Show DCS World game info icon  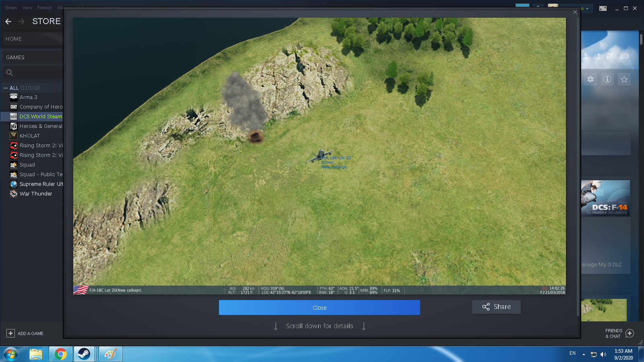607,79
